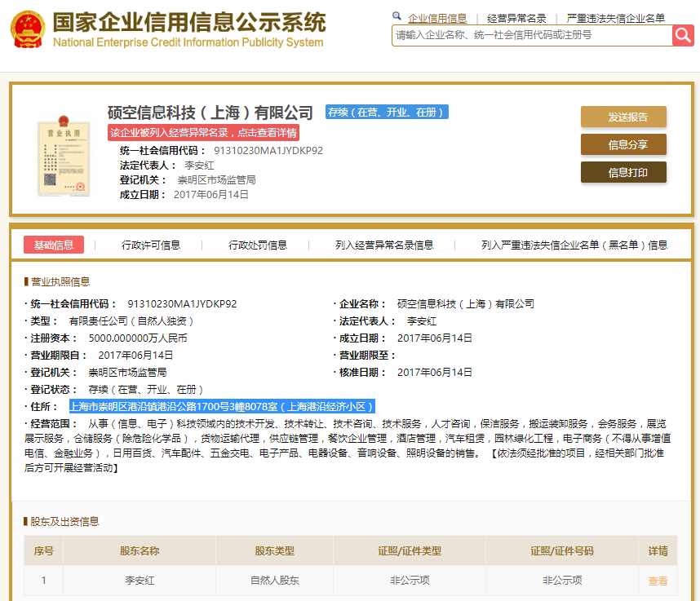
Task: Click the 发送报告 button
Action: pyautogui.click(x=622, y=117)
